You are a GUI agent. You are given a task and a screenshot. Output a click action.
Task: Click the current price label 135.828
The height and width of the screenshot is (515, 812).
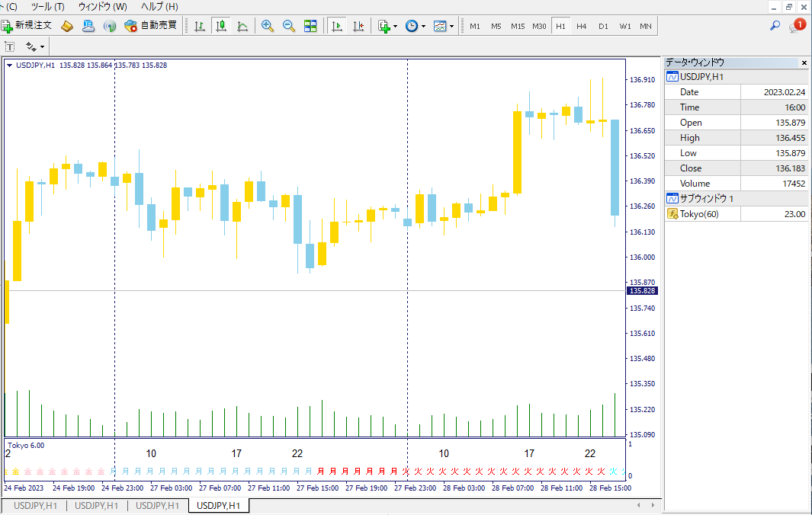643,291
